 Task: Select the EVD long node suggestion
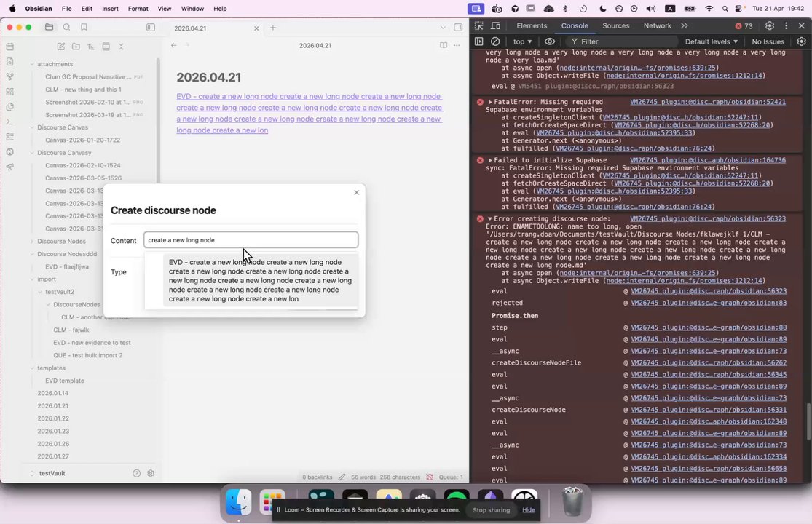[261, 280]
